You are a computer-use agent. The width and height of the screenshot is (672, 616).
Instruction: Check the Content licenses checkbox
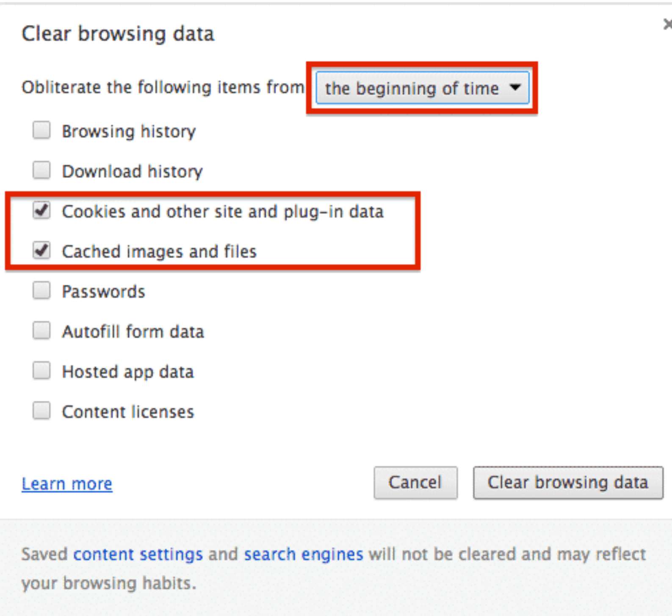pos(41,411)
